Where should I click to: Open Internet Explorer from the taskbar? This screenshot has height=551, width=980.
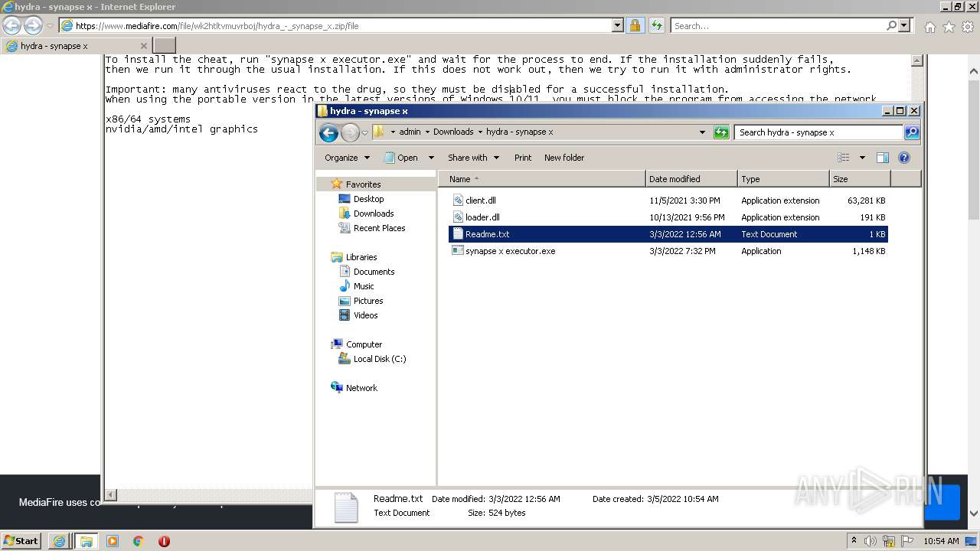click(59, 541)
